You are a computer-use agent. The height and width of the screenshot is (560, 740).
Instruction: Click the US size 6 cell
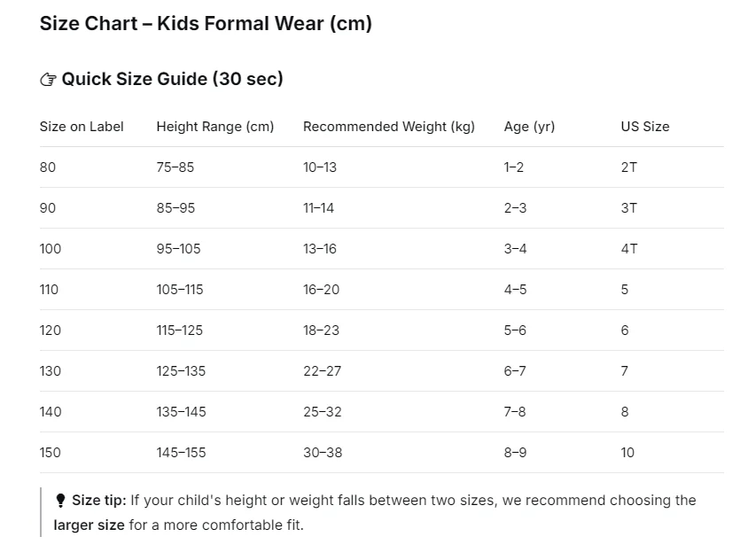[x=625, y=331]
